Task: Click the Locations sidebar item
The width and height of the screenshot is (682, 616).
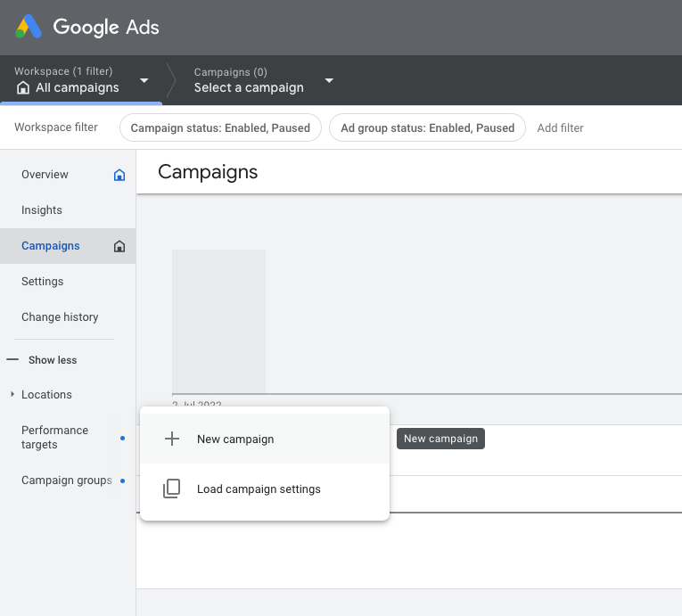Action: tap(46, 395)
